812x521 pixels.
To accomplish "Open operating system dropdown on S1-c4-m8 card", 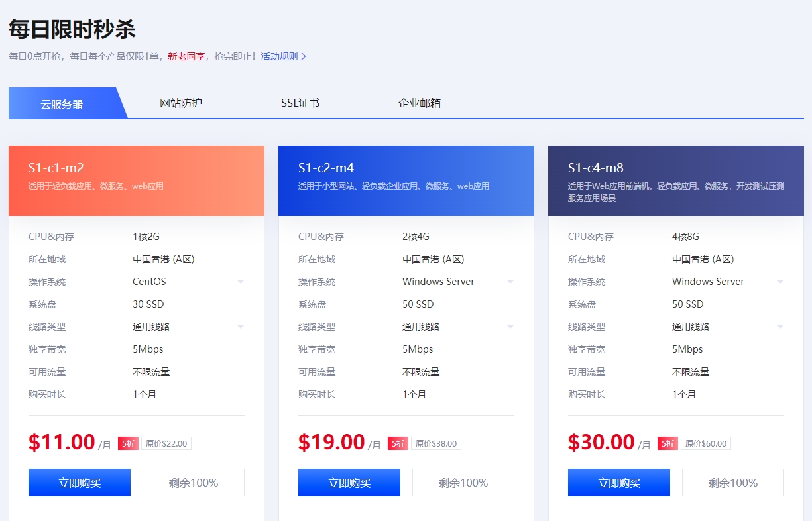I will [x=728, y=282].
